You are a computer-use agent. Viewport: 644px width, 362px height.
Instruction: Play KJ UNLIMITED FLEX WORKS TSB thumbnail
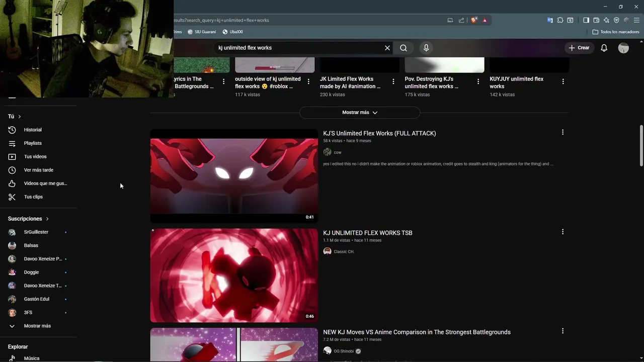point(234,276)
